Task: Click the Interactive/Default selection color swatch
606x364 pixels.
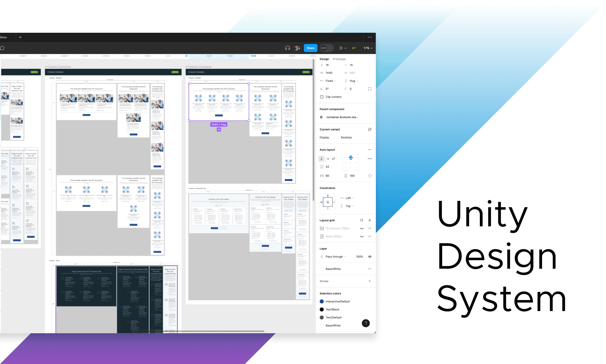Action: (x=322, y=301)
